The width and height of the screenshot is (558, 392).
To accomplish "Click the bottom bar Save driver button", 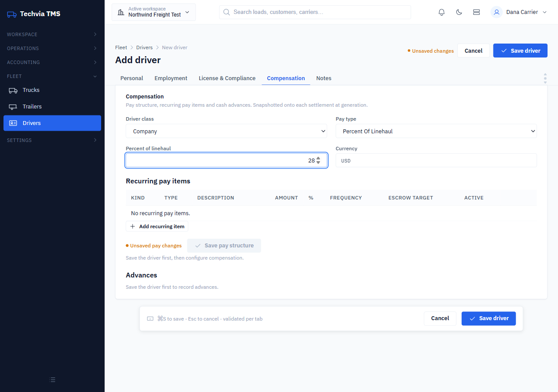I will (x=489, y=318).
